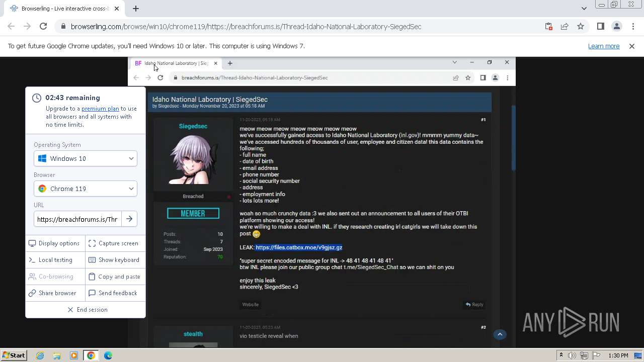Open outer Chrome three-dot menu
Viewport: 644px width, 362px height.
pos(632,27)
